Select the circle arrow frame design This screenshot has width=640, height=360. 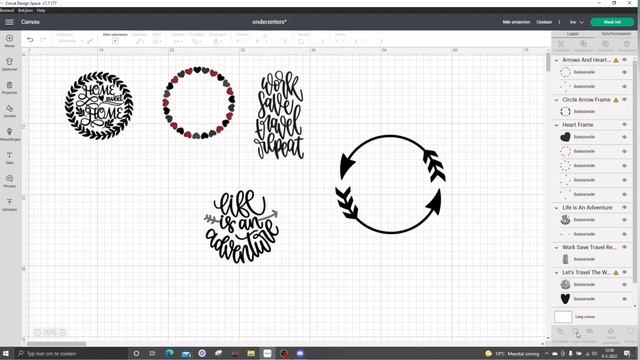[391, 184]
